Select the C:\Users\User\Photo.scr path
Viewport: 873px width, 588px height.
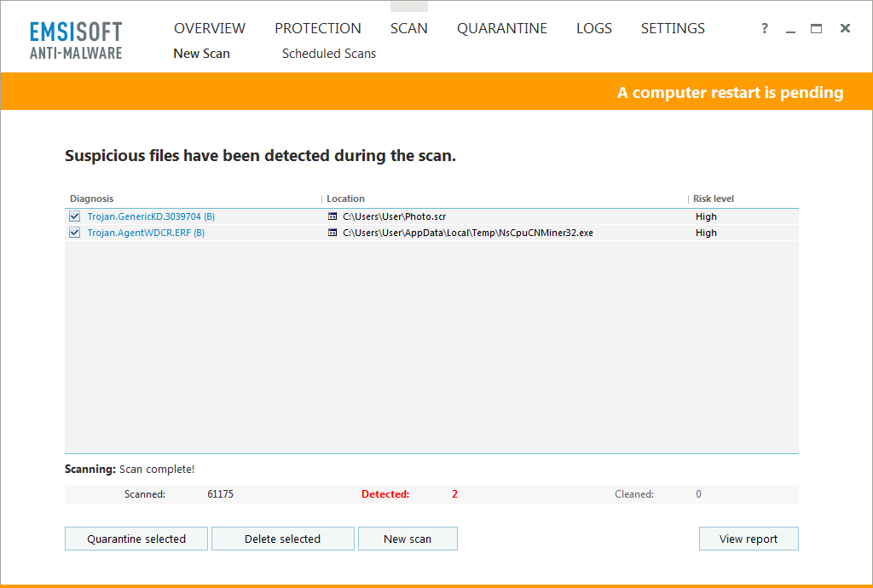394,216
